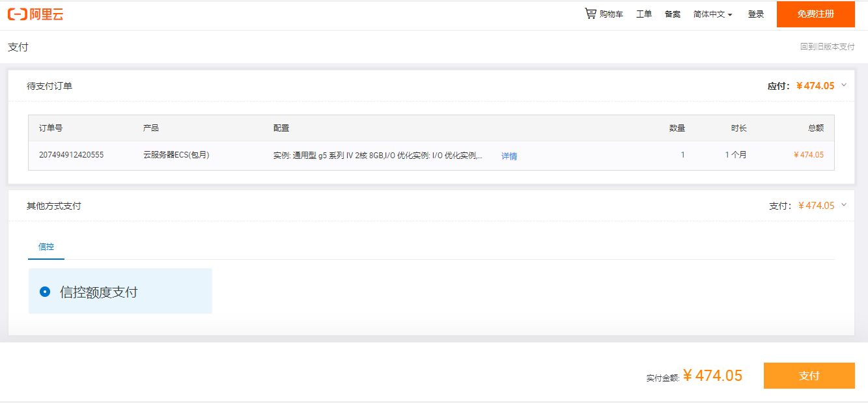Switch to the 信控 tab

pos(46,247)
